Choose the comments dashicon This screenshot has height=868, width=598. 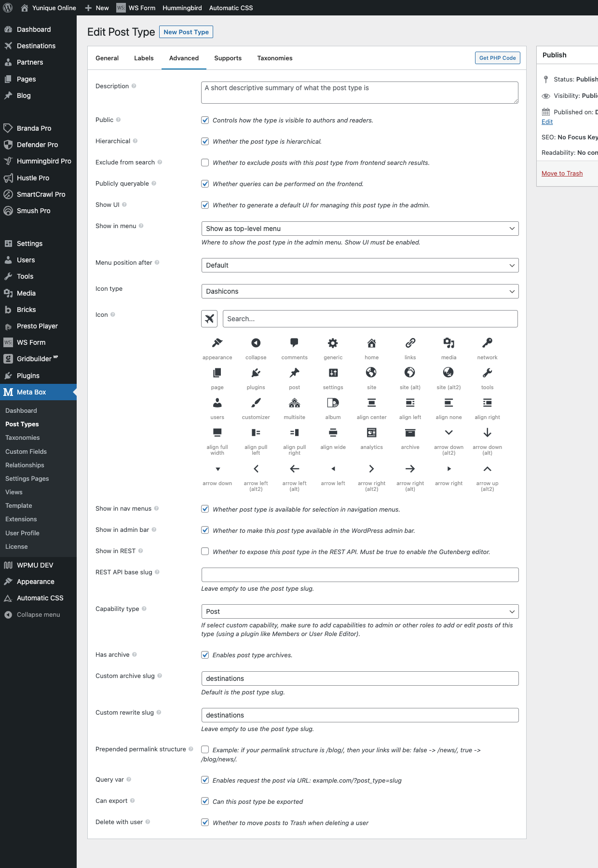coord(294,343)
